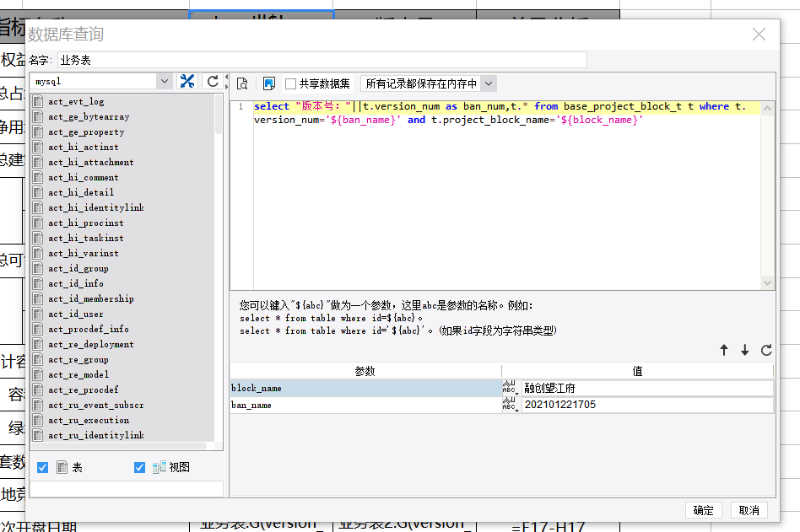Click the 确定 button

pos(703,510)
